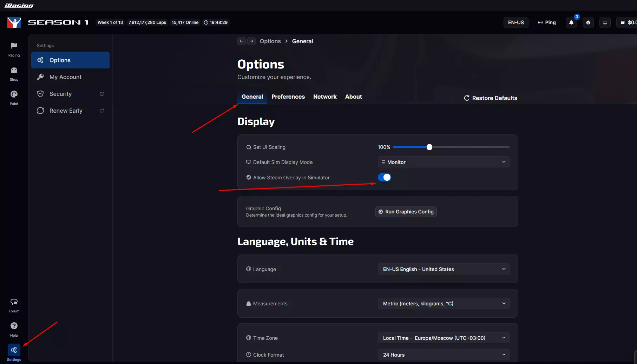Click the UI Scaling slider handle
This screenshot has height=364, width=637.
click(429, 147)
